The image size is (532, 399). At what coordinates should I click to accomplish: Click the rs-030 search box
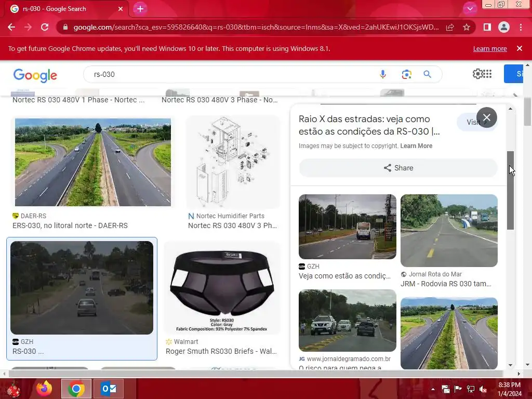(234, 74)
